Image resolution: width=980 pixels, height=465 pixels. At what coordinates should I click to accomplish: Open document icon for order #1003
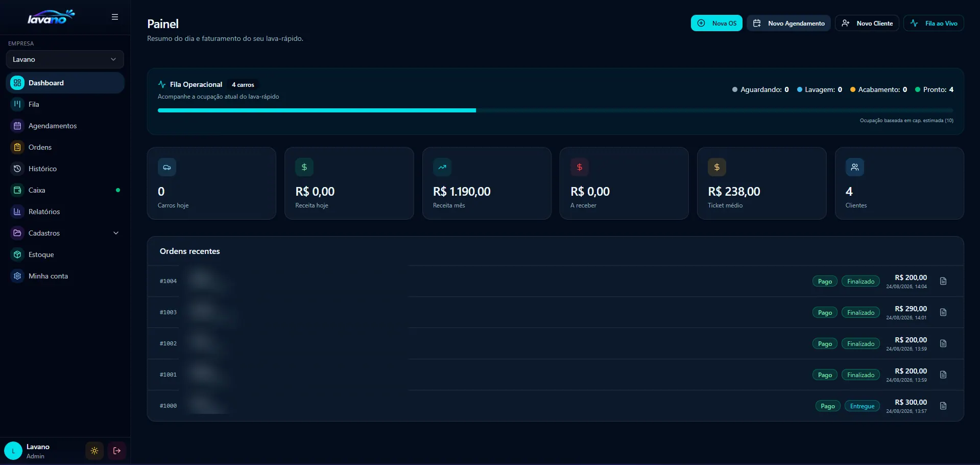943,312
